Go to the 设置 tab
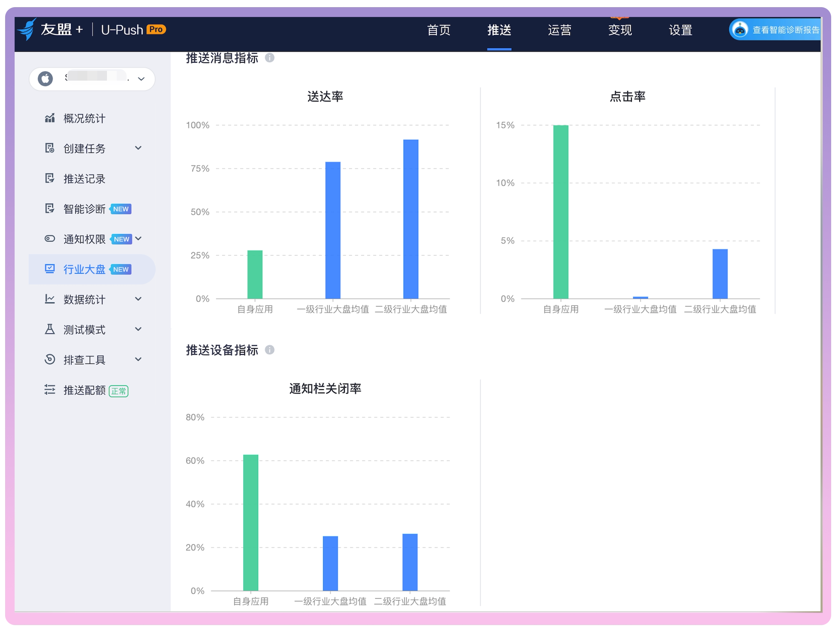 pyautogui.click(x=680, y=30)
